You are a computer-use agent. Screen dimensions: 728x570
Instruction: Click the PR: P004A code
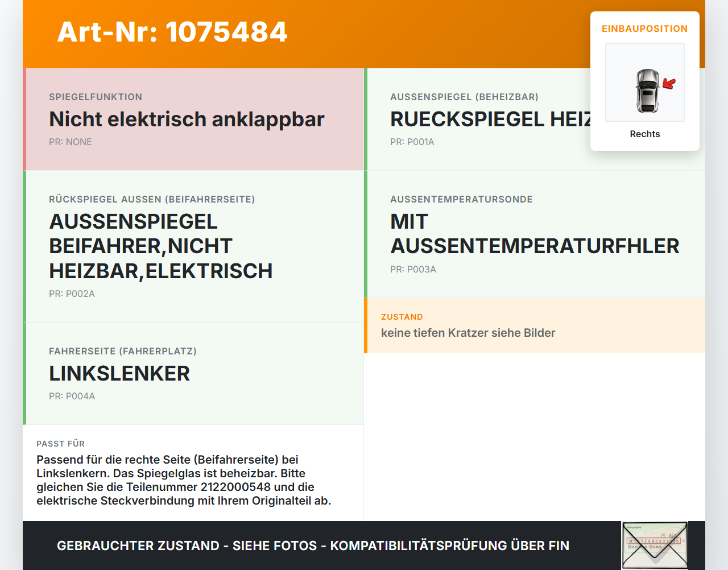[x=72, y=396]
